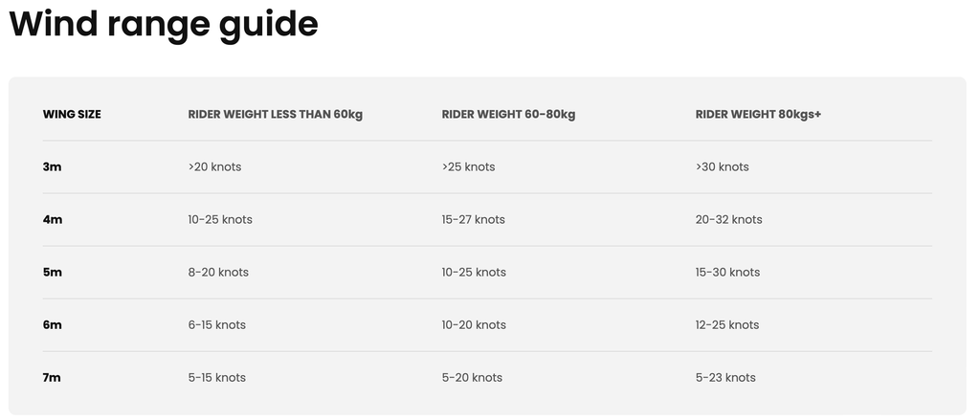980x420 pixels.
Task: Select the "15-27 knots" cell
Action: point(474,219)
